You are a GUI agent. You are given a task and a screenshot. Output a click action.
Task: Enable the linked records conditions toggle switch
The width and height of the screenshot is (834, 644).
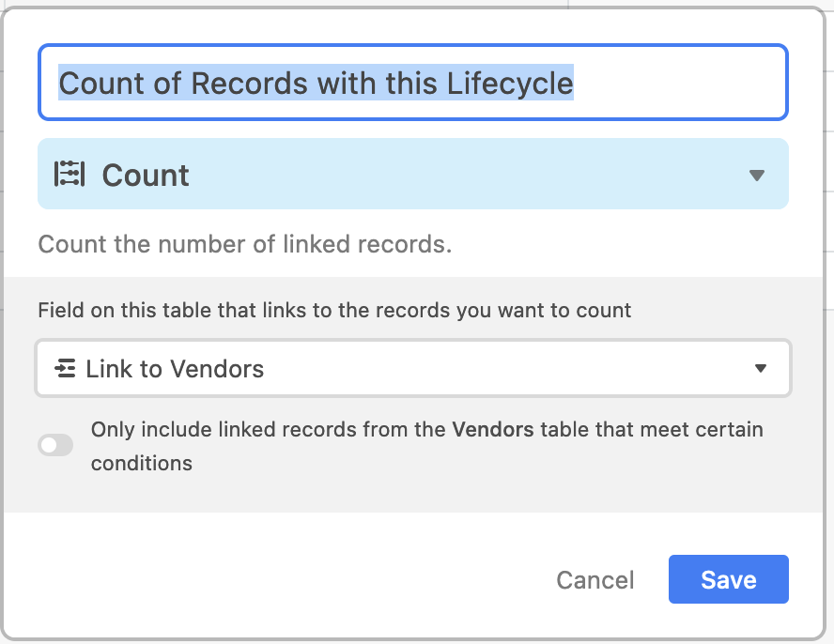coord(55,445)
